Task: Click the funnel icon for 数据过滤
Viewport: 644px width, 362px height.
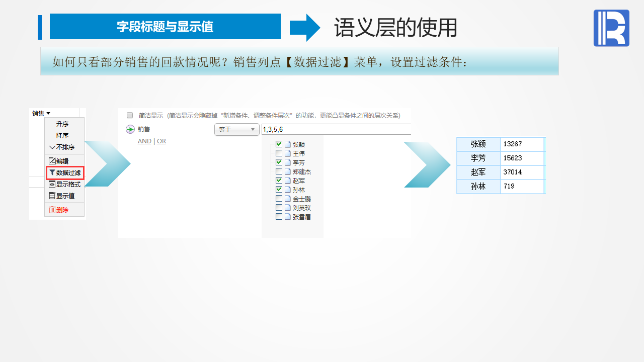Action: [52, 172]
